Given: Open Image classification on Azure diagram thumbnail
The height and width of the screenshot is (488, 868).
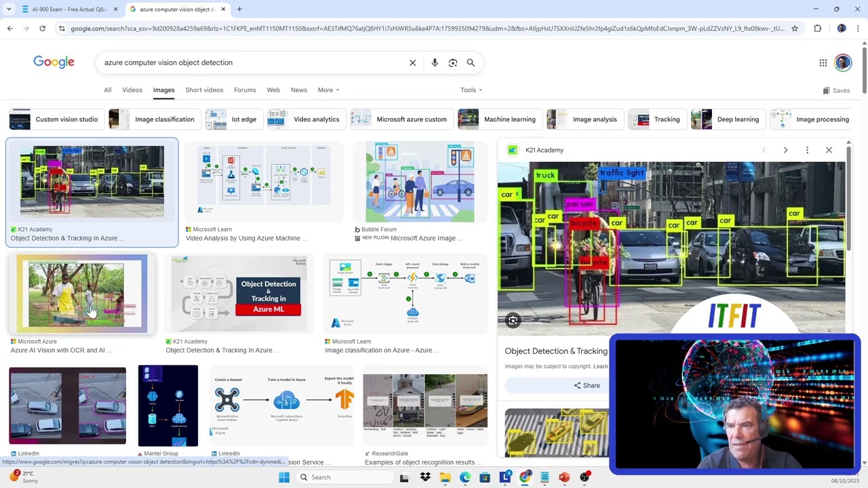Looking at the screenshot, I should click(406, 294).
